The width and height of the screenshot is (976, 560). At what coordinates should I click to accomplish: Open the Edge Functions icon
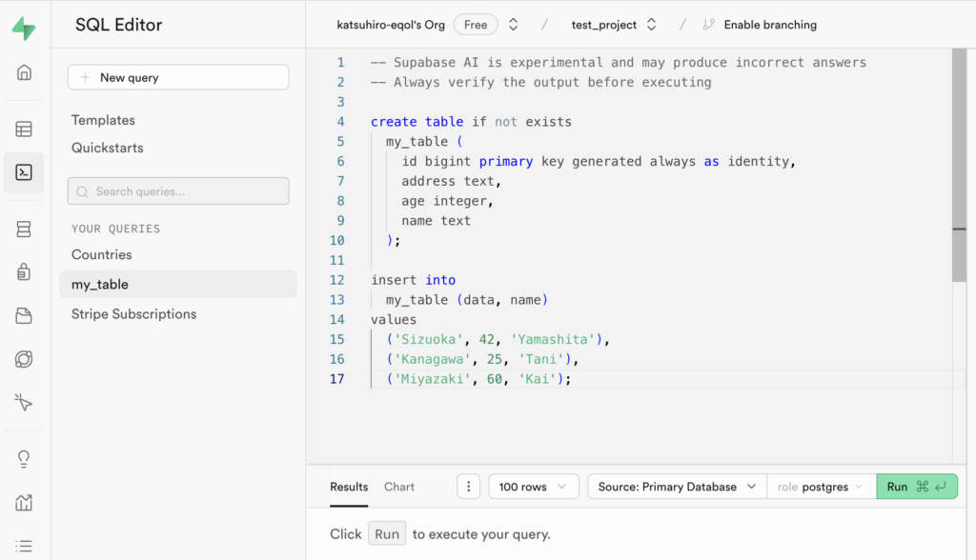coord(24,359)
